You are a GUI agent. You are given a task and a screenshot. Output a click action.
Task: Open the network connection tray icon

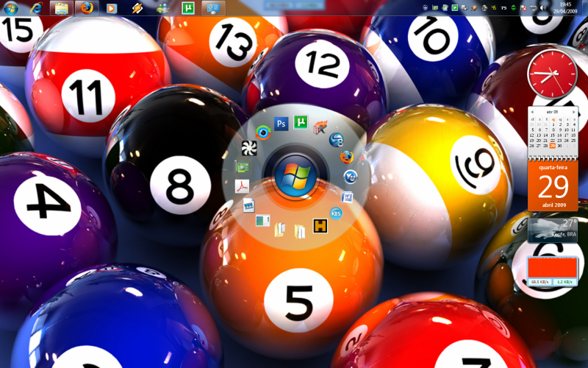pyautogui.click(x=534, y=7)
